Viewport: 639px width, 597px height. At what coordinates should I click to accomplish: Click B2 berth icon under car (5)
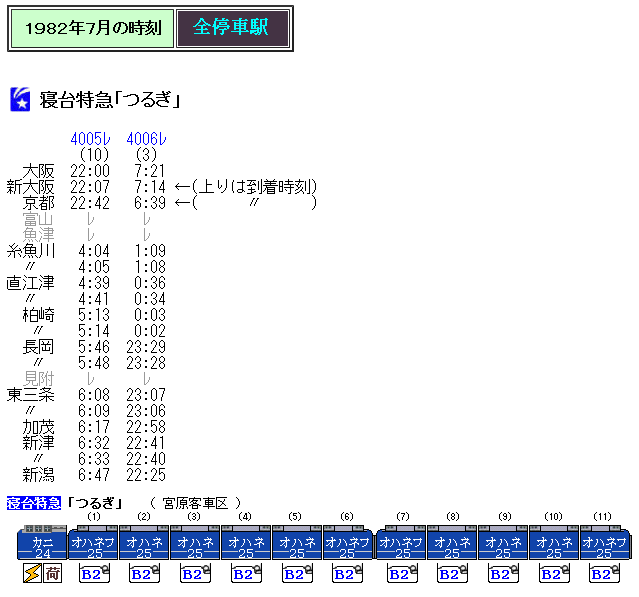coord(297,573)
